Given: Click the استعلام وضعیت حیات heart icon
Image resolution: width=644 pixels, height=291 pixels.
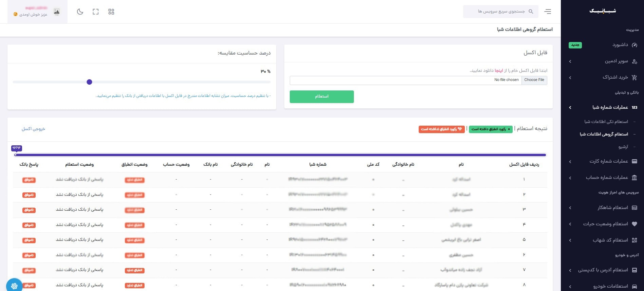Looking at the screenshot, I should pos(634,224).
